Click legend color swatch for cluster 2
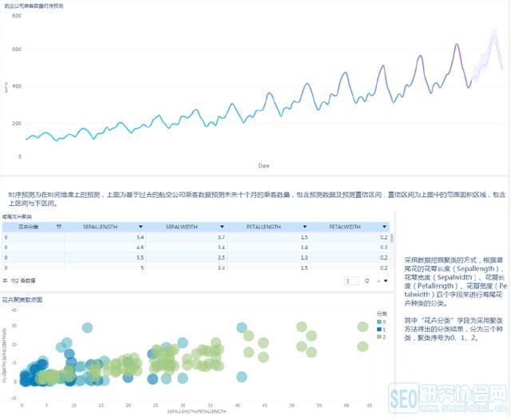 click(379, 337)
